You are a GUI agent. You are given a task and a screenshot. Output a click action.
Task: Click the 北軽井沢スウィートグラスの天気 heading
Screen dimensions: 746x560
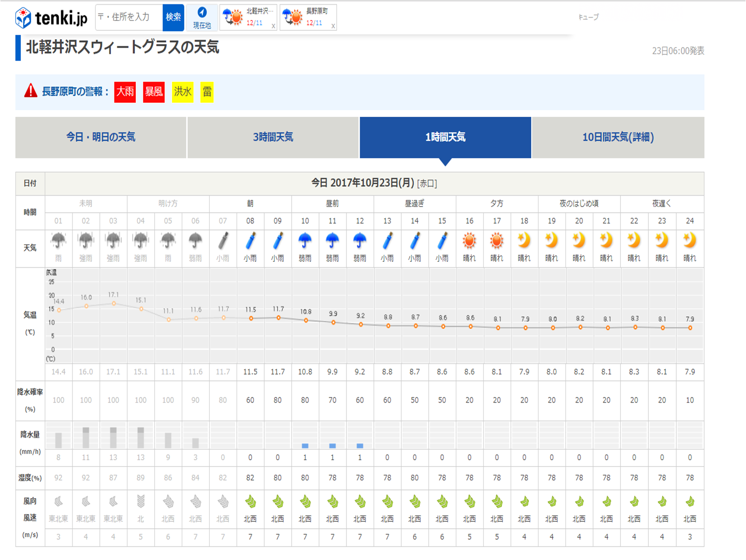[122, 47]
